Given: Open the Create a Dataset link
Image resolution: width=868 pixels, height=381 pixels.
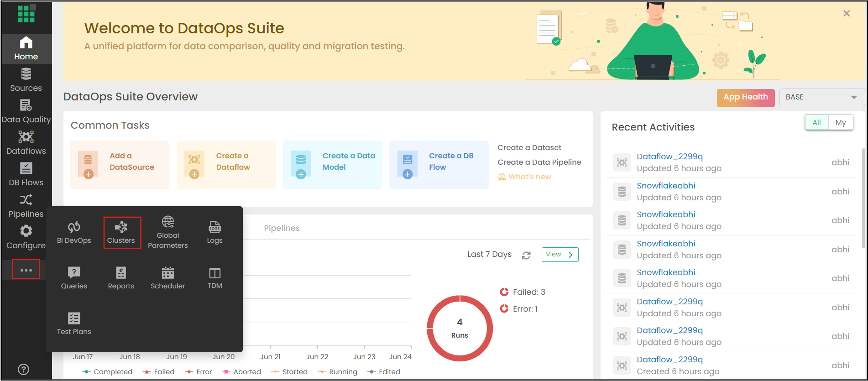Looking at the screenshot, I should (529, 147).
